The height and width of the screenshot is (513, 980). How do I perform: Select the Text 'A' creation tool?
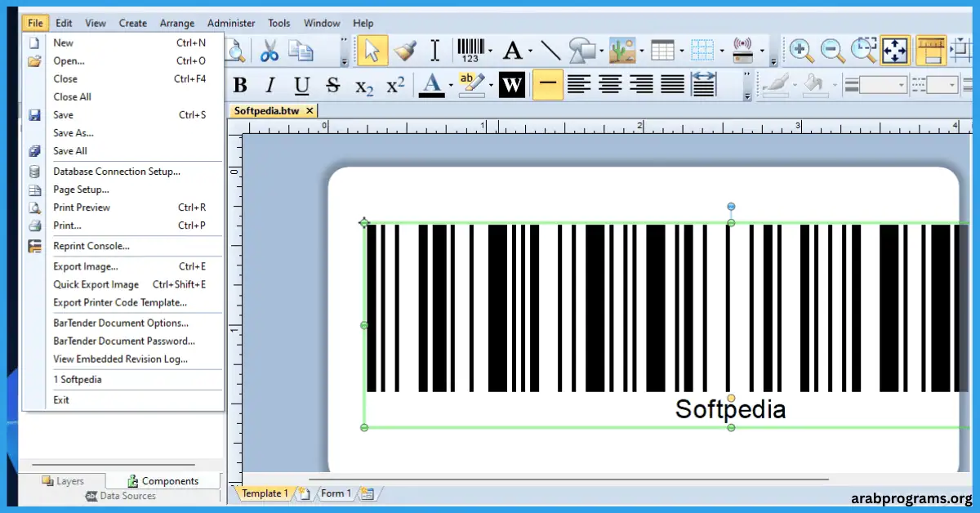tap(512, 51)
